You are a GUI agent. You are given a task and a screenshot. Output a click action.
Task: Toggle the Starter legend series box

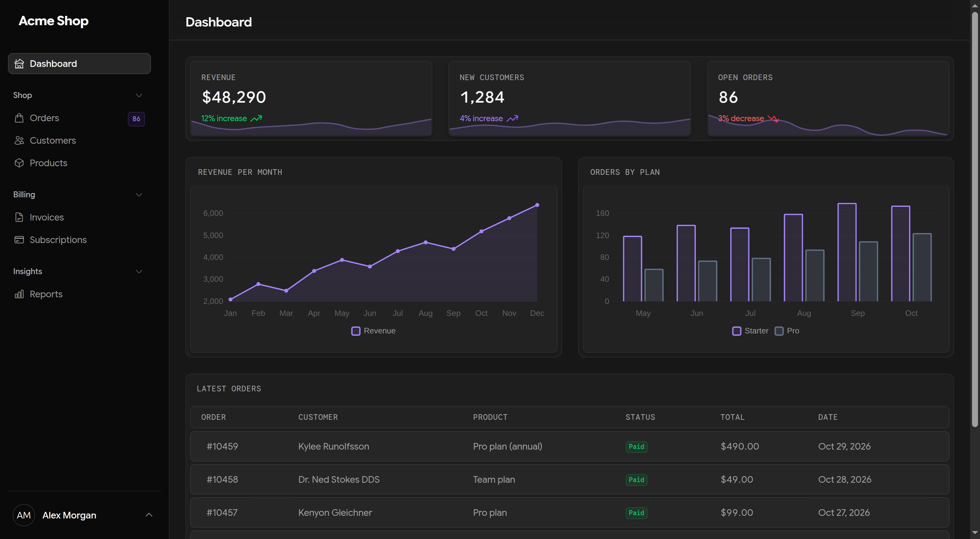point(737,331)
